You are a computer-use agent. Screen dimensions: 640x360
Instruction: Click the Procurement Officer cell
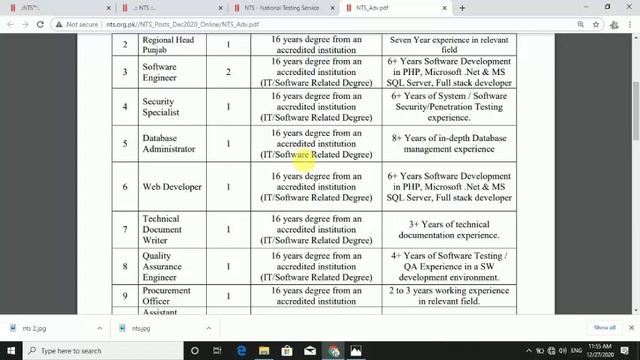tap(172, 296)
